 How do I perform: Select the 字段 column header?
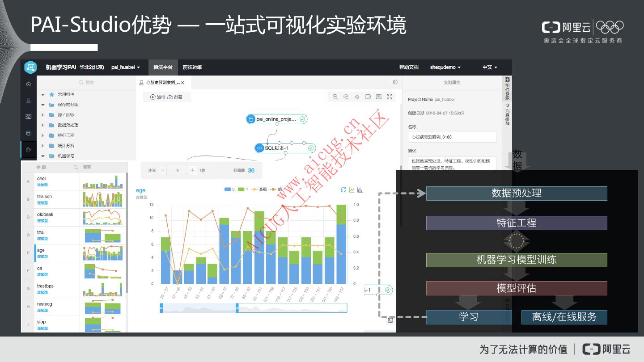tap(41, 167)
